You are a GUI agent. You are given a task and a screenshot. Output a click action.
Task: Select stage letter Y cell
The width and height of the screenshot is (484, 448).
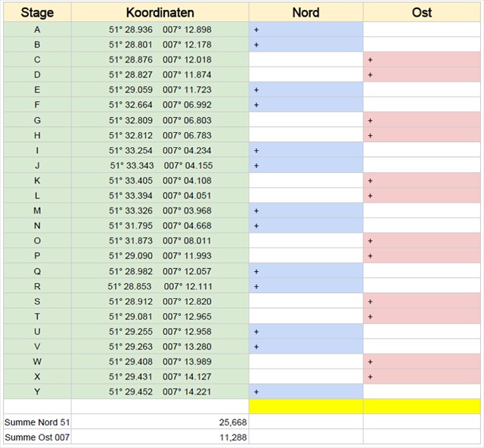[x=37, y=392]
